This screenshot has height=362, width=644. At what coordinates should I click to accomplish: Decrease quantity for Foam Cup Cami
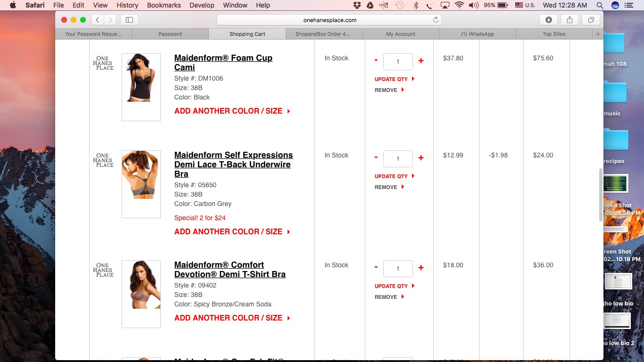(x=376, y=60)
